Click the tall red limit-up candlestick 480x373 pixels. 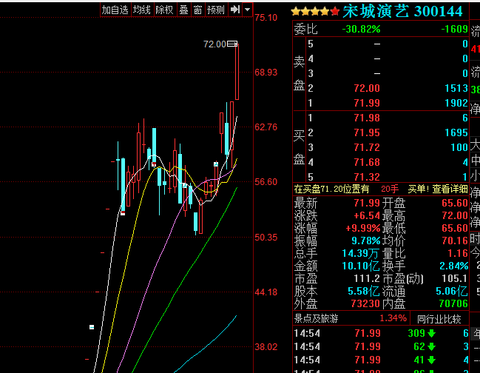click(237, 72)
